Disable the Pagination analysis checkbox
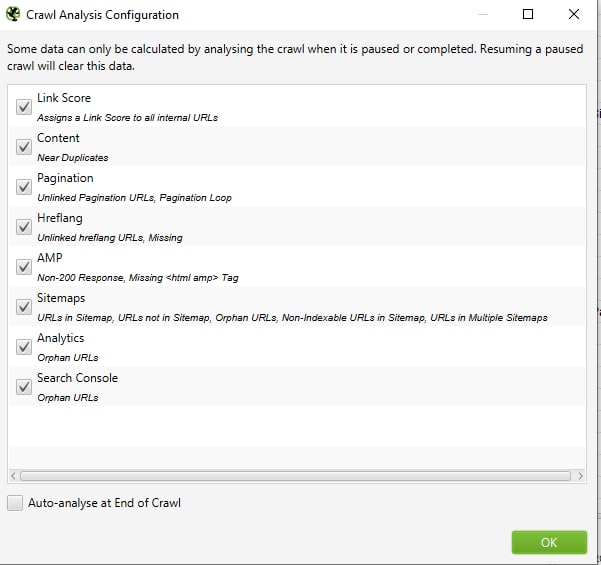 pos(24,187)
